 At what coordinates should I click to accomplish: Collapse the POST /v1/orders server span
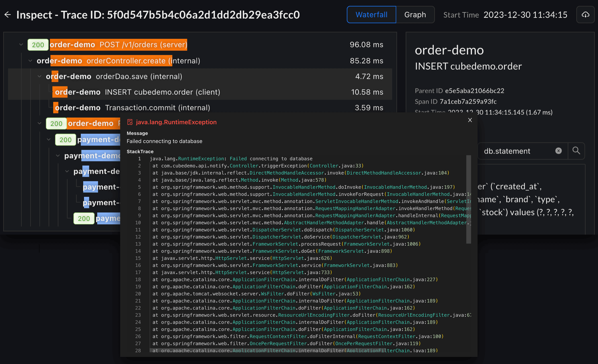click(21, 45)
